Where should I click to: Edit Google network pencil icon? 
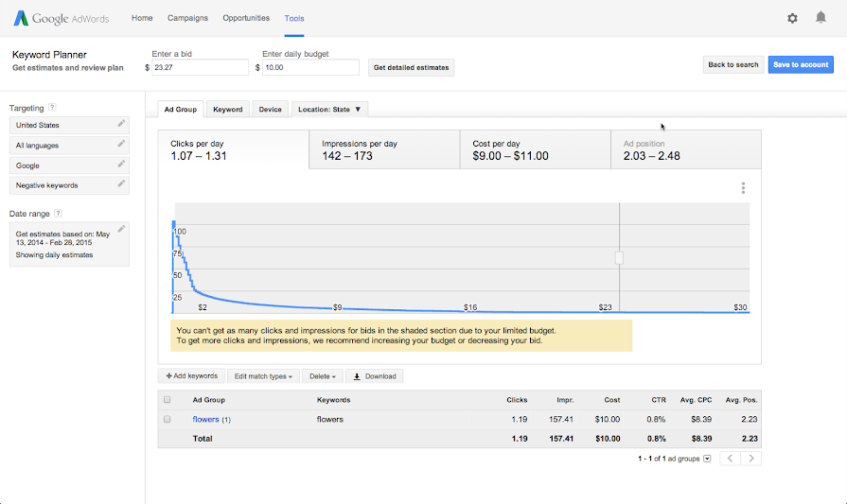[121, 165]
